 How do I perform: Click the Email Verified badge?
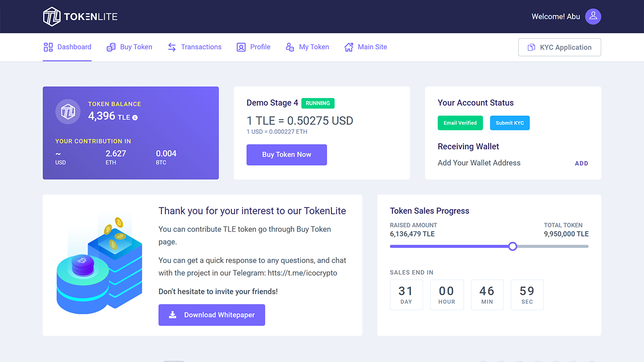click(460, 123)
